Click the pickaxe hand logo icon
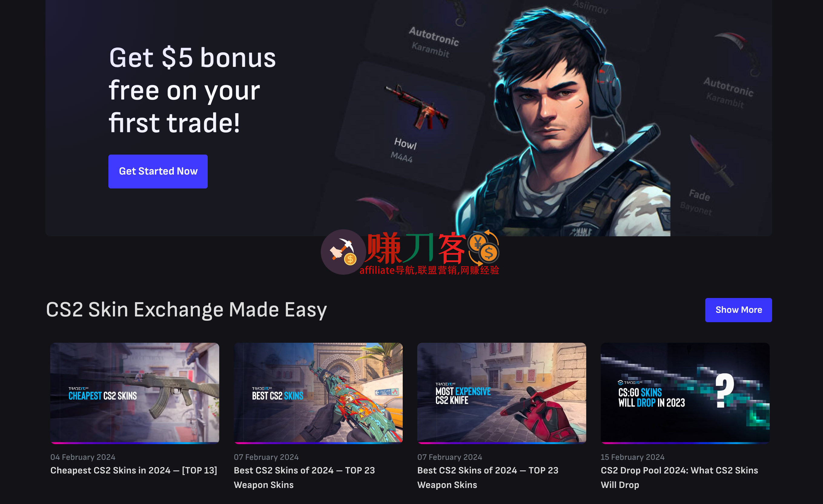The height and width of the screenshot is (504, 823). pos(343,252)
